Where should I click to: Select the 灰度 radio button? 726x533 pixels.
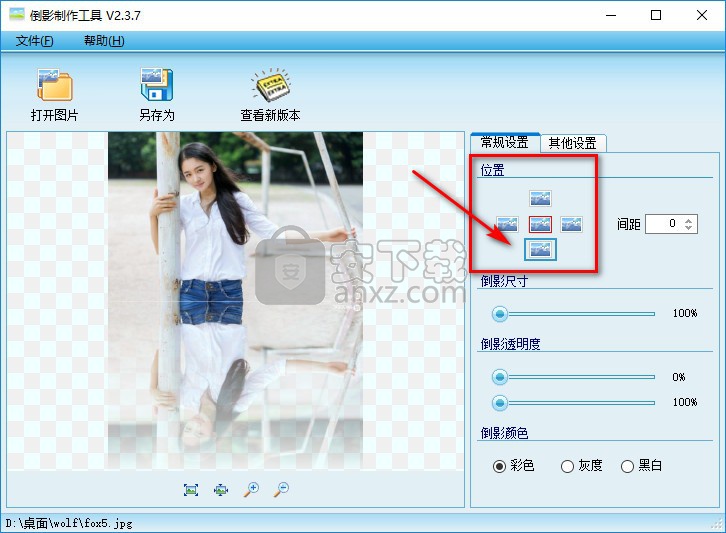[x=567, y=466]
